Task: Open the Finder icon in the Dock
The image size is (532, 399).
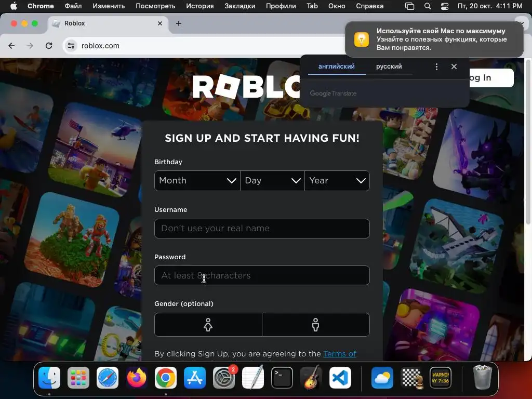Action: coord(49,378)
